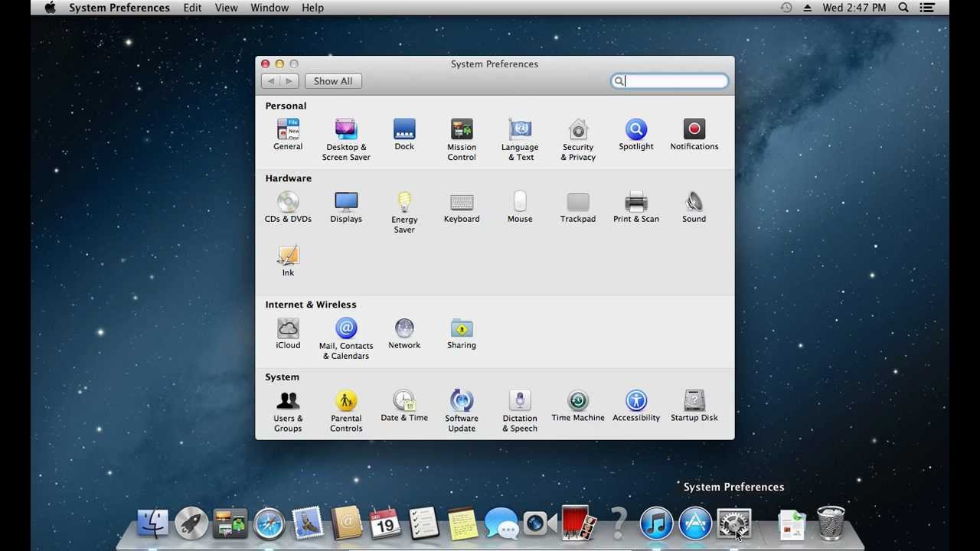980x551 pixels.
Task: Open the Help menu
Action: (x=312, y=8)
